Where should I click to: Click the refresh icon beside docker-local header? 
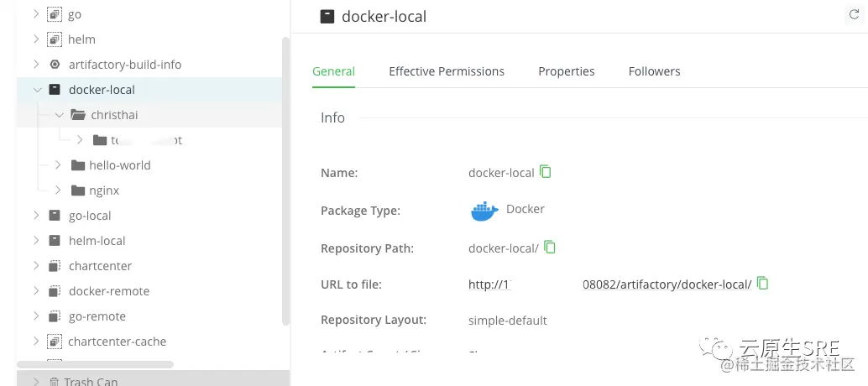click(x=855, y=15)
